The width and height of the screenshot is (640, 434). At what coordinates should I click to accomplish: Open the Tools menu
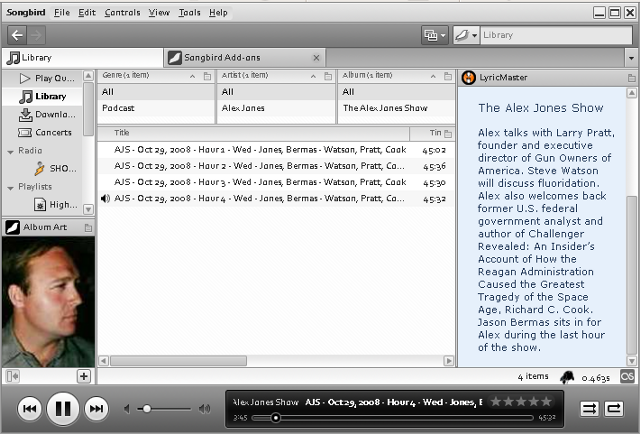[189, 13]
